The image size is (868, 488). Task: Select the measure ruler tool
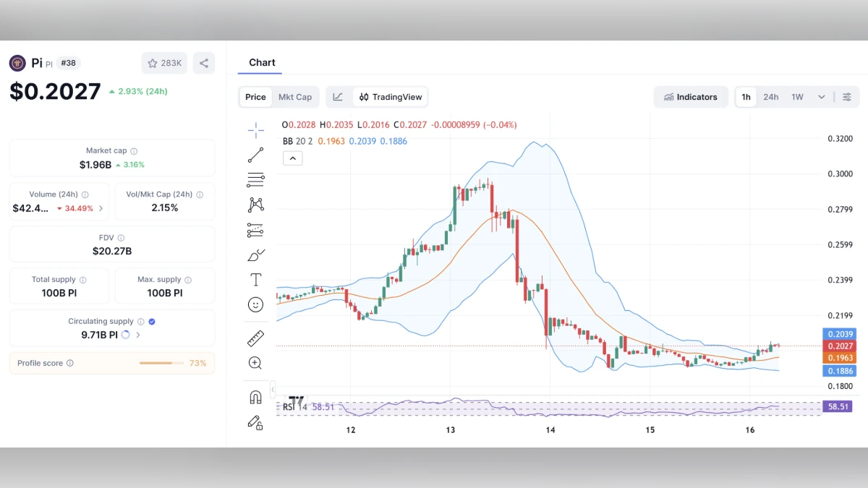pos(255,338)
